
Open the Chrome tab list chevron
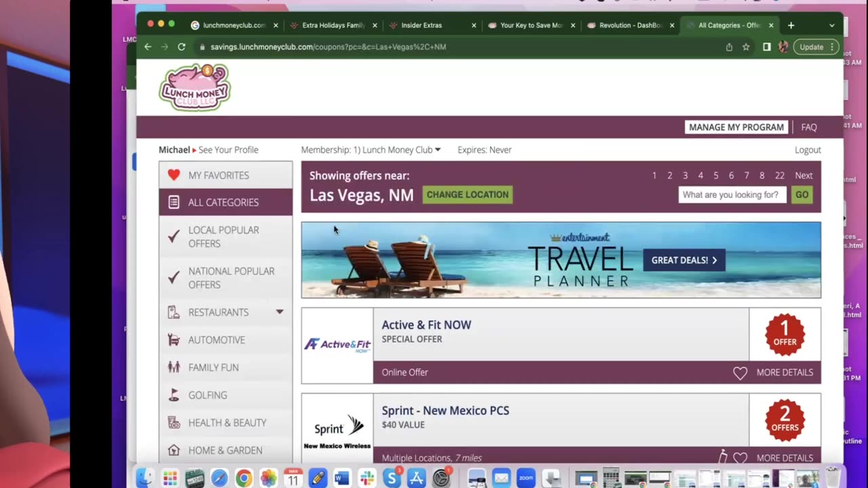[832, 26]
